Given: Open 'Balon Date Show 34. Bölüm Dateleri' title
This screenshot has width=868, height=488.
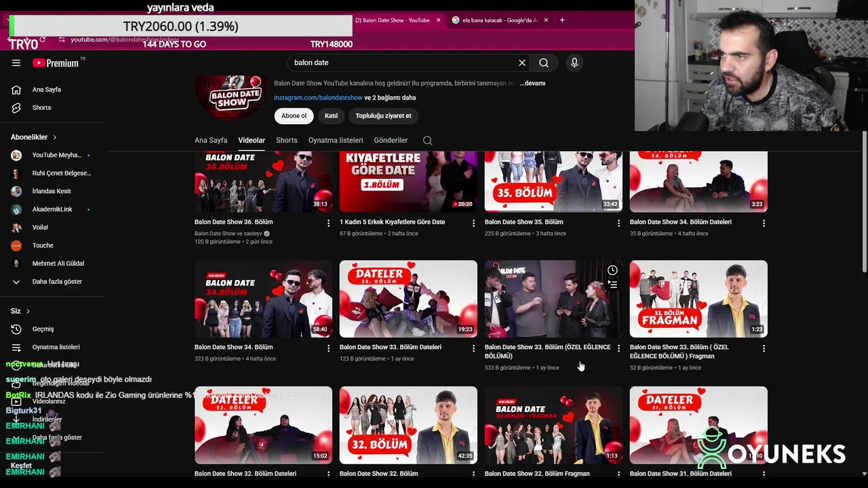Looking at the screenshot, I should [x=680, y=222].
